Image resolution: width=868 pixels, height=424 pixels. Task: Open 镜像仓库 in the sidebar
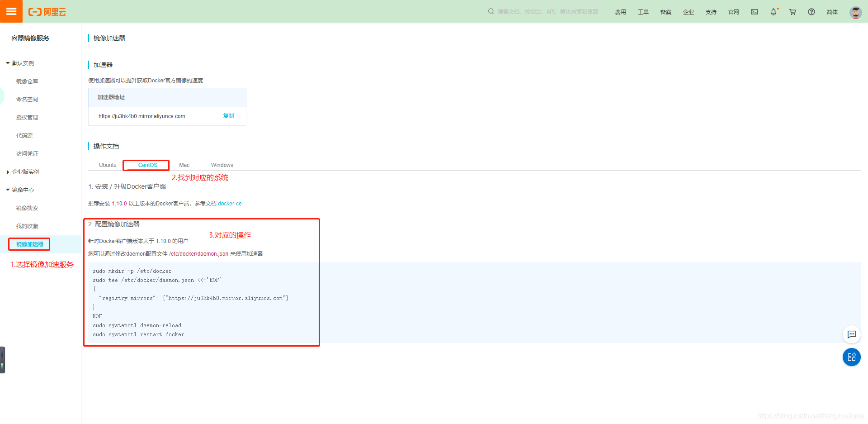pos(27,81)
